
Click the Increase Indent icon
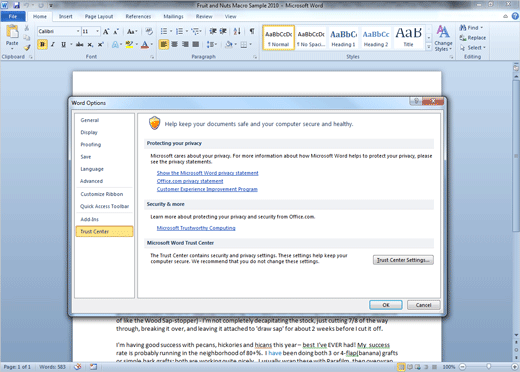pos(223,31)
